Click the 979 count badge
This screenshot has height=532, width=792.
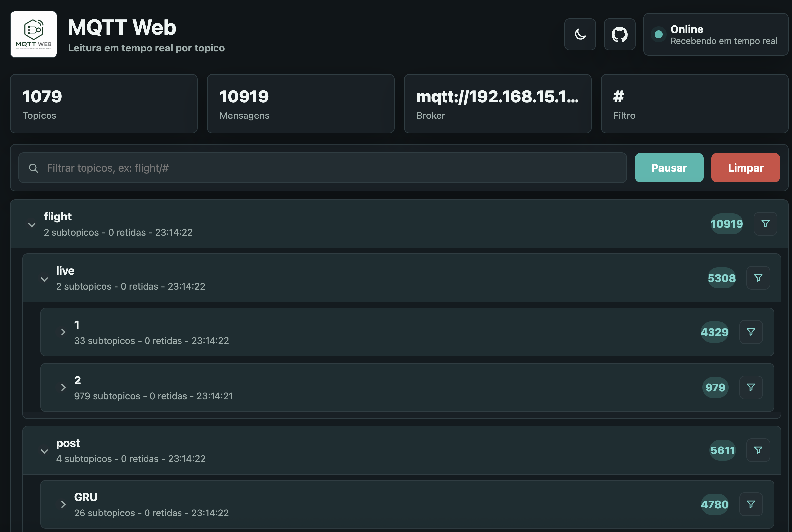(715, 387)
